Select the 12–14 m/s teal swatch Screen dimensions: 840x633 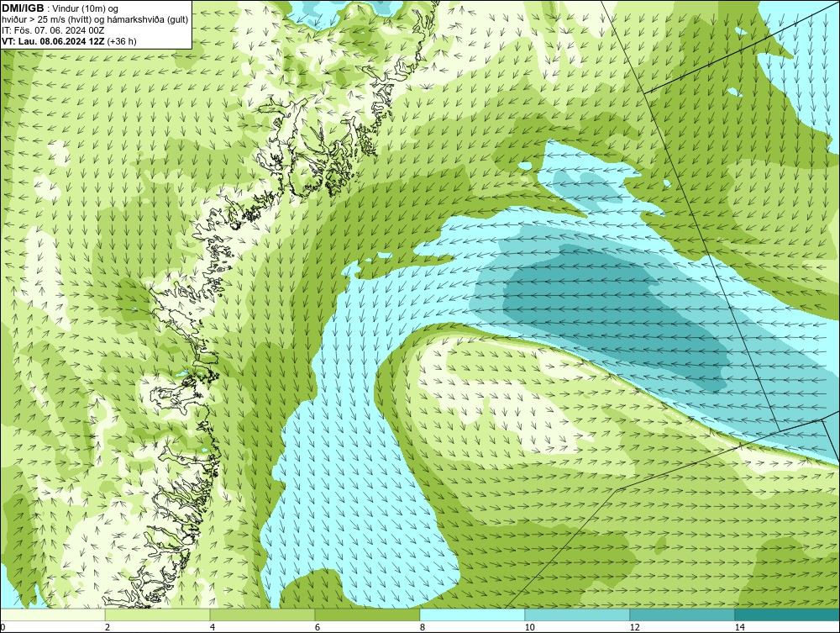pos(682,615)
